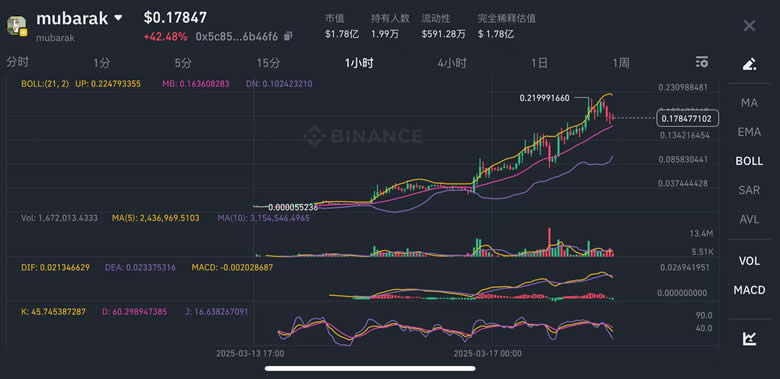Tap the 持有人数 1.99万 stat
The height and width of the screenshot is (379, 780).
point(390,26)
